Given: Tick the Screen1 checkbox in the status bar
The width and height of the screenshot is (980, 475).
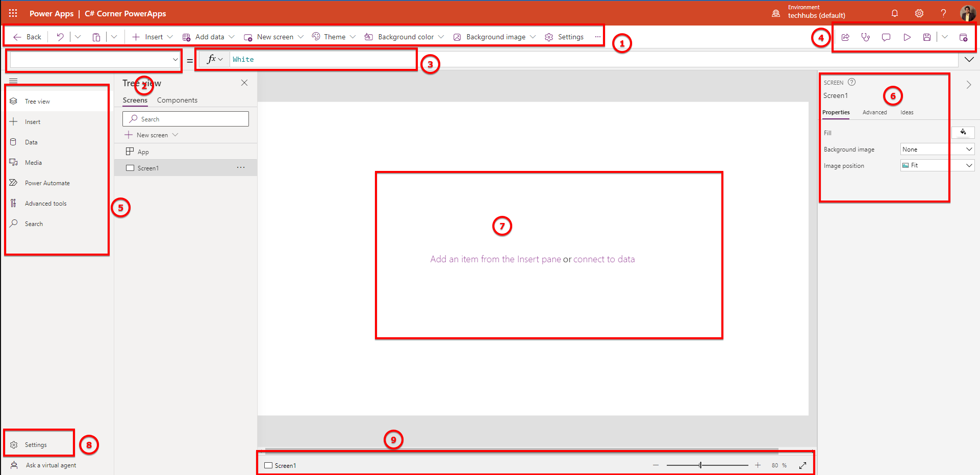Looking at the screenshot, I should [268, 465].
